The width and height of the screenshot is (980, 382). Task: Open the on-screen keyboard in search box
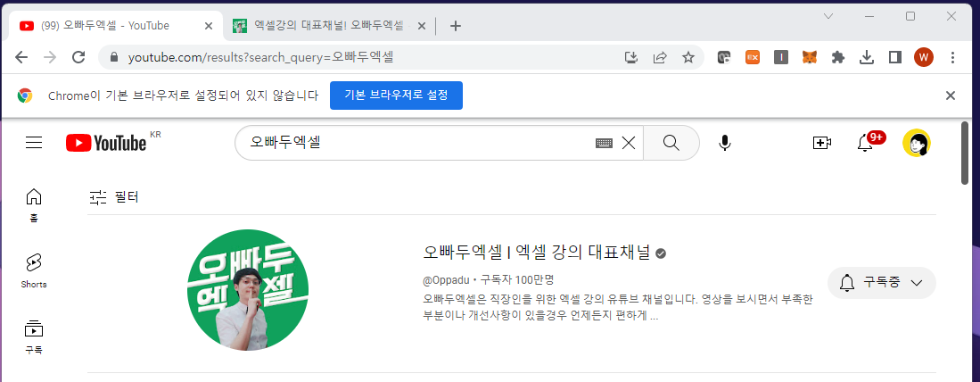click(604, 143)
